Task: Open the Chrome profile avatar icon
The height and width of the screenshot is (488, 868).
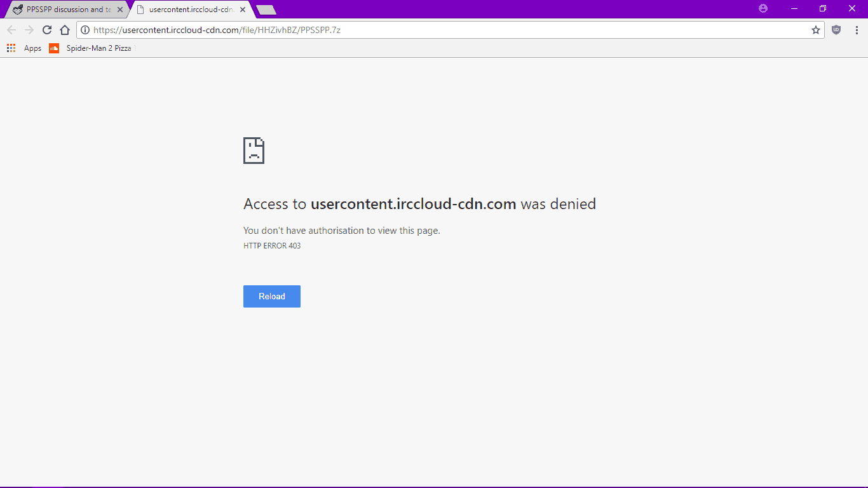Action: tap(763, 8)
